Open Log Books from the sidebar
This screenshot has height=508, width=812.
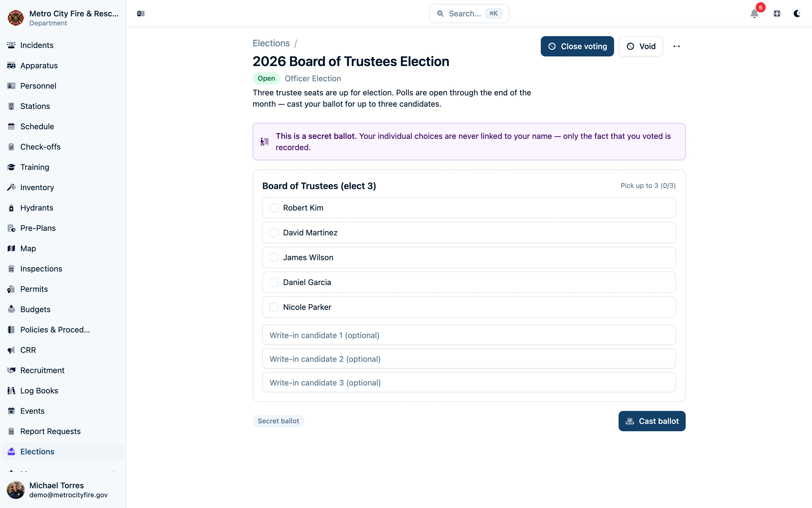(x=63, y=390)
